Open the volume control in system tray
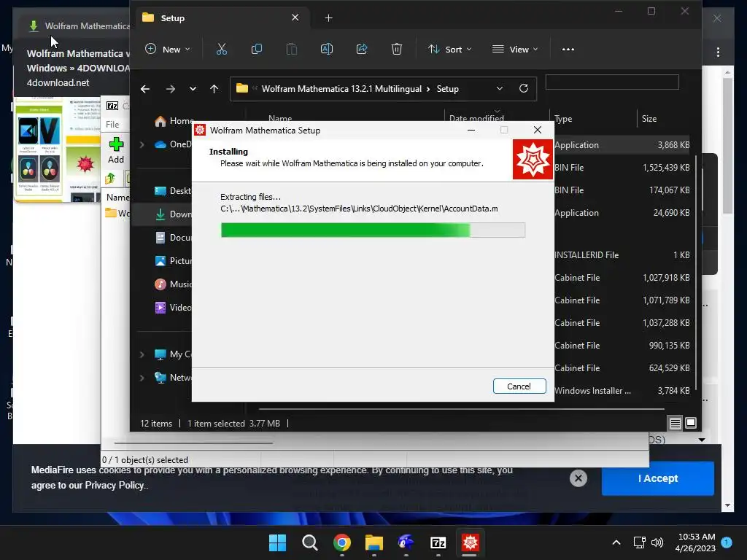Viewport: 747px width, 560px height. [657, 542]
